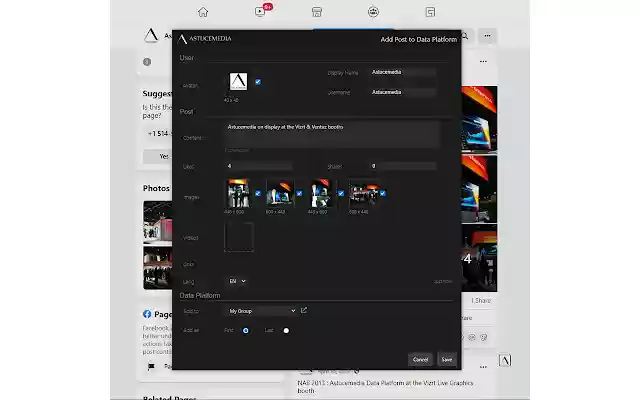This screenshot has width=640, height=400.
Task: Uncheck the first image checkbox
Action: click(258, 193)
